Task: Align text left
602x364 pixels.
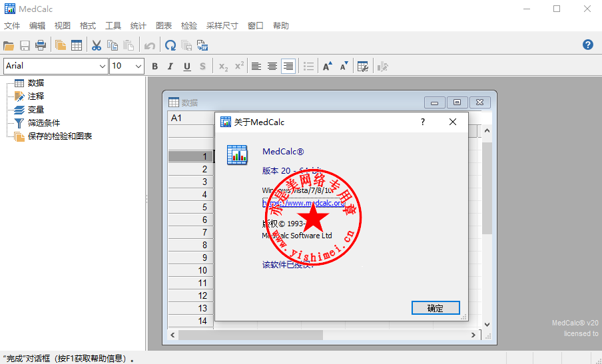Action: [256, 67]
